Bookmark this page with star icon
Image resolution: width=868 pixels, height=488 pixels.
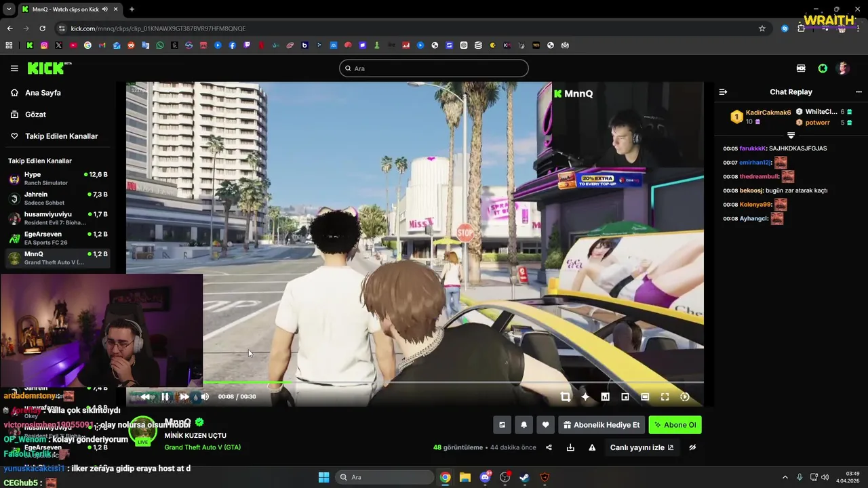pos(762,28)
